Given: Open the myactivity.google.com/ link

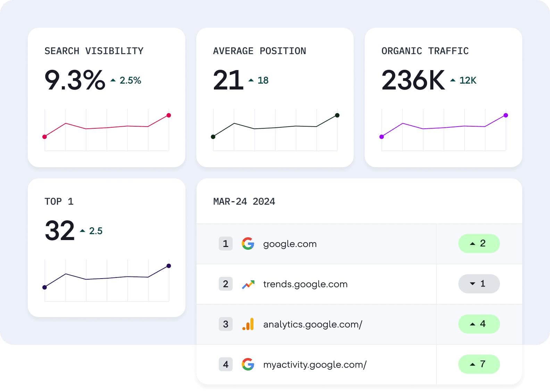Looking at the screenshot, I should (x=315, y=365).
